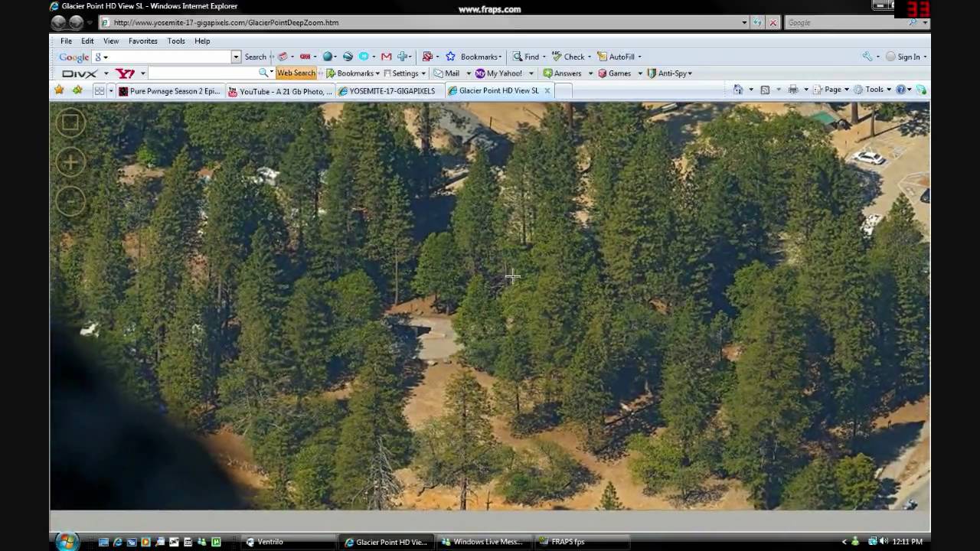Click the AutoFill button
Screen dimensions: 980x551
[x=617, y=57]
